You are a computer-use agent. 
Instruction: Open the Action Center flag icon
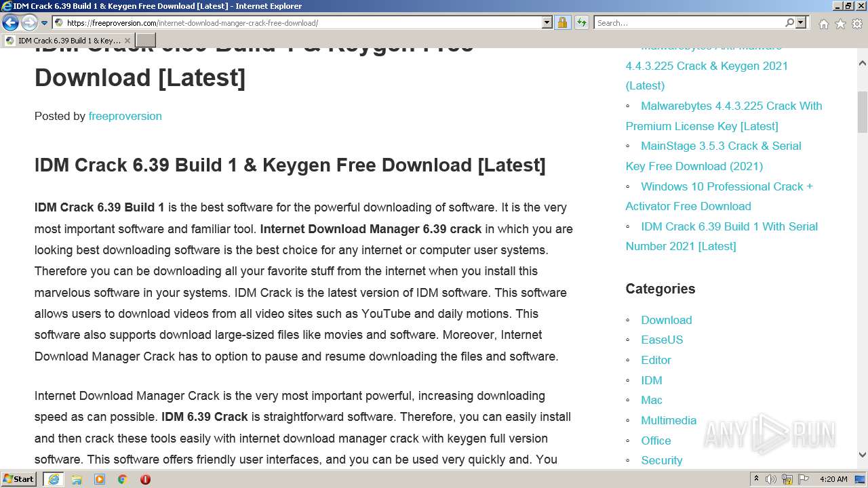[804, 479]
